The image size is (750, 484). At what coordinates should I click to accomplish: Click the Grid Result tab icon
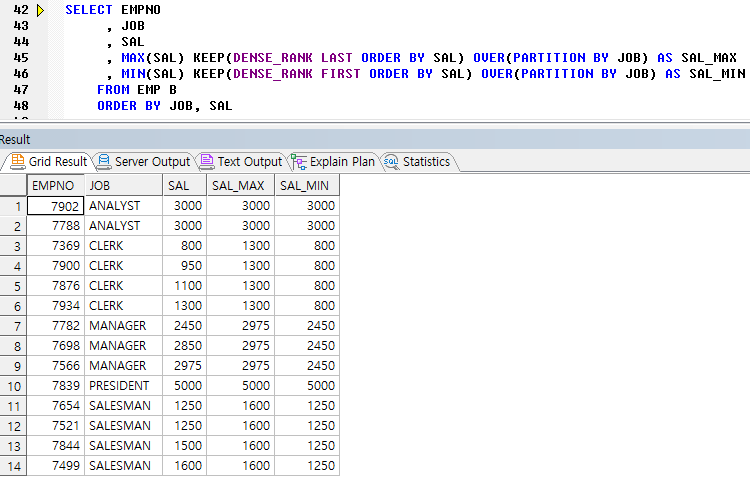click(x=18, y=161)
